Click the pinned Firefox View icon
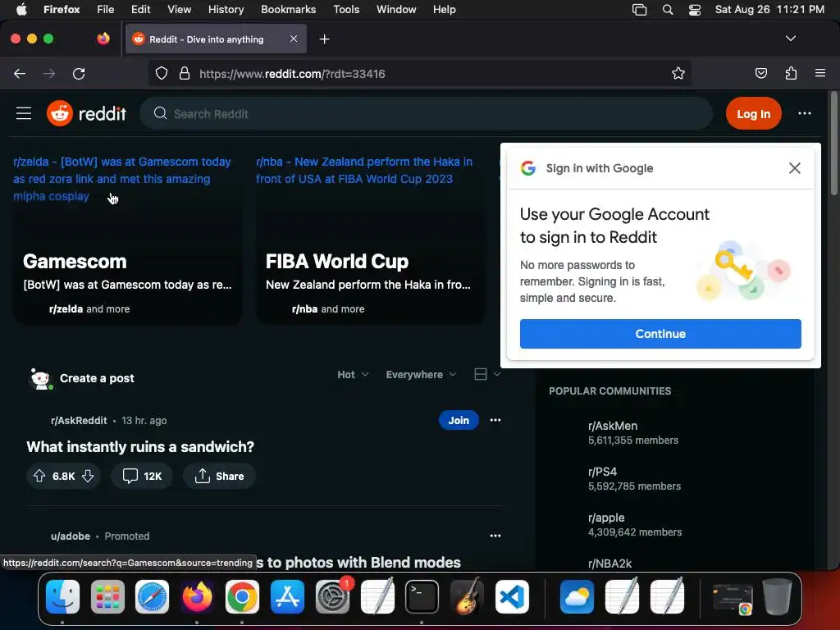The image size is (840, 630). coord(103,39)
